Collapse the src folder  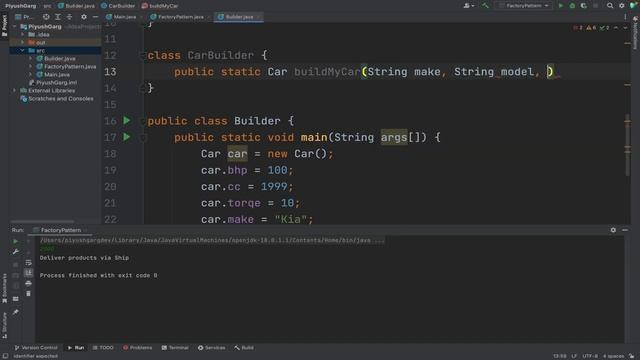tap(22, 51)
